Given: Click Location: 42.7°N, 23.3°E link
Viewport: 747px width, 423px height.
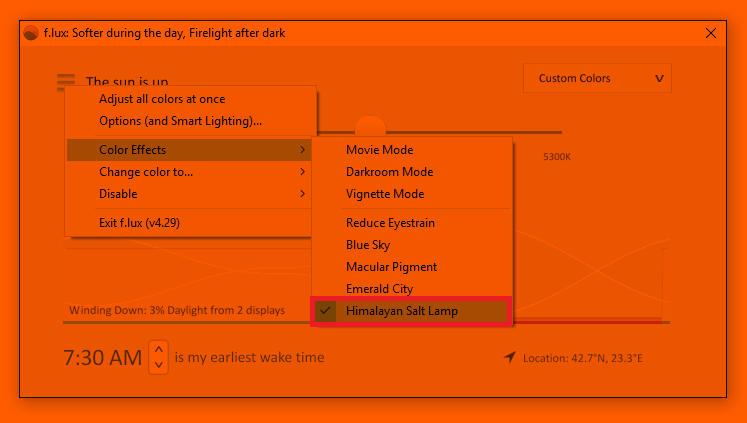Looking at the screenshot, I should 583,358.
